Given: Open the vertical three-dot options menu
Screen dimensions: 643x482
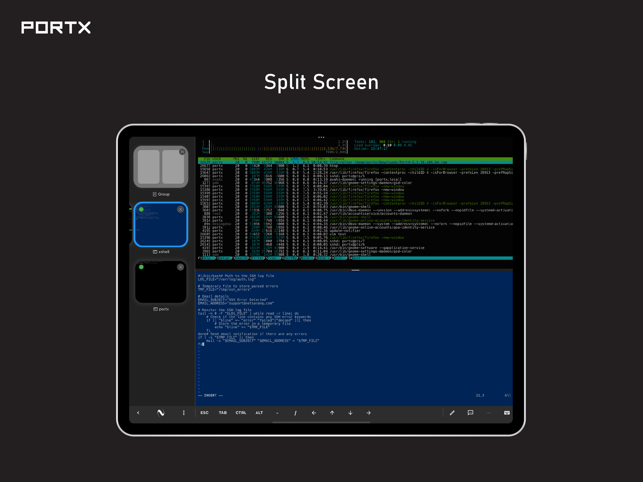Looking at the screenshot, I should point(183,413).
